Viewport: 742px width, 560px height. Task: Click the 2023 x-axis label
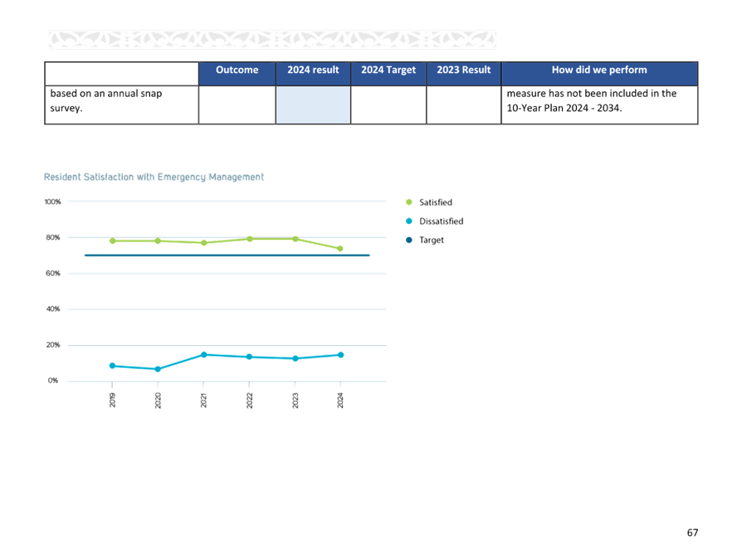point(295,400)
